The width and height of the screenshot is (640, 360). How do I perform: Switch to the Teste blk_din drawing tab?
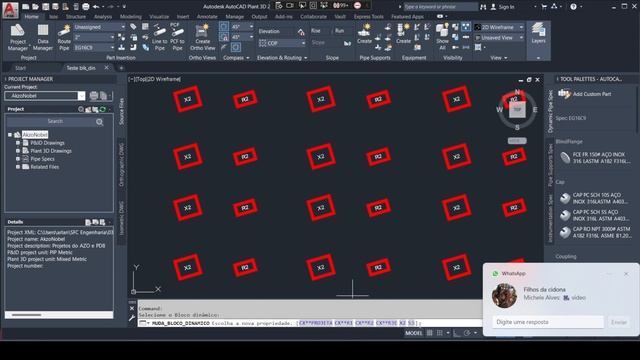(81, 68)
